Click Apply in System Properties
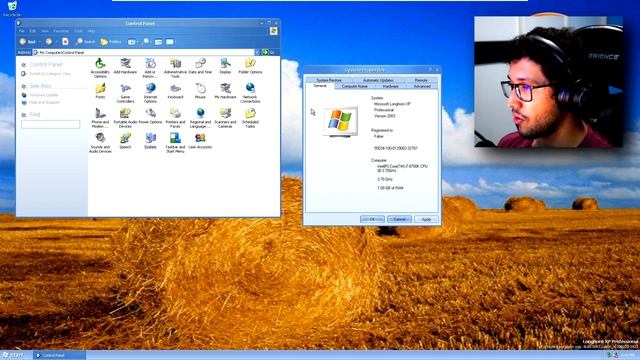The image size is (640, 360). [426, 219]
